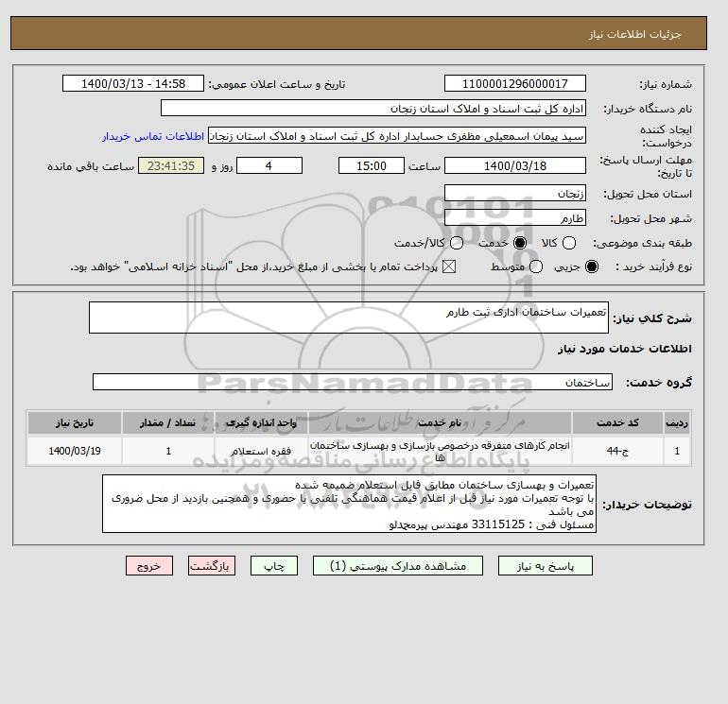Select the کالا radio button
The height and width of the screenshot is (704, 728).
pyautogui.click(x=569, y=243)
